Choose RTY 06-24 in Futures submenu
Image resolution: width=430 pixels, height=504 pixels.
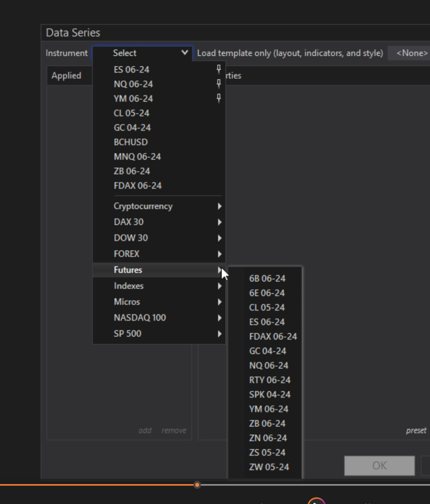click(x=265, y=380)
